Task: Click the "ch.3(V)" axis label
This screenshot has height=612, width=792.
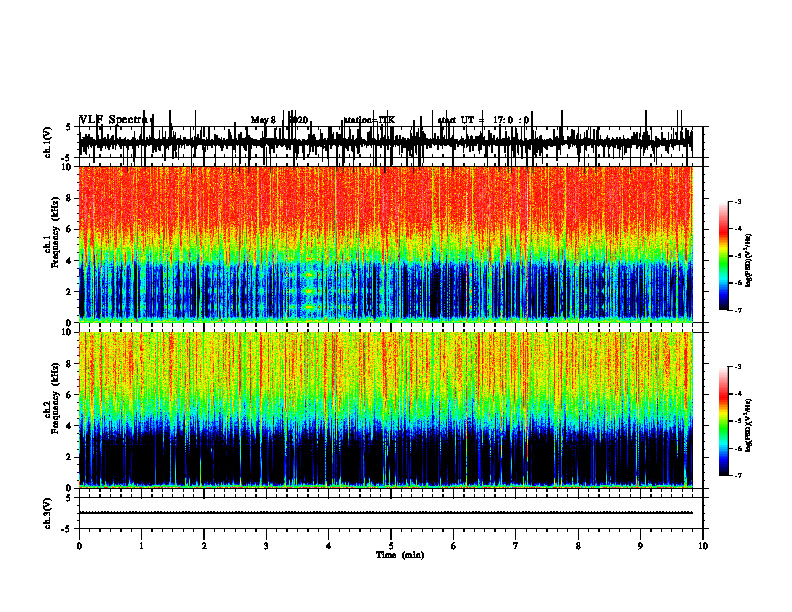Action: (x=48, y=513)
